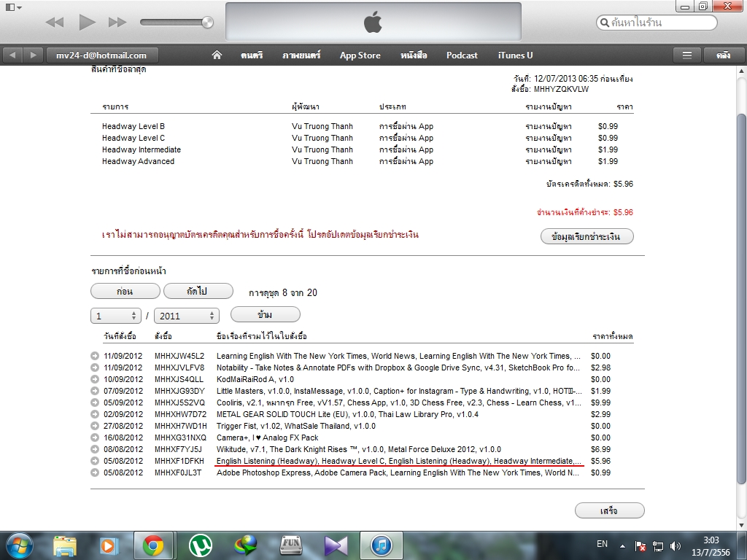
Task: Open order MHHXF1DFKH arrow icon
Action: 95,461
